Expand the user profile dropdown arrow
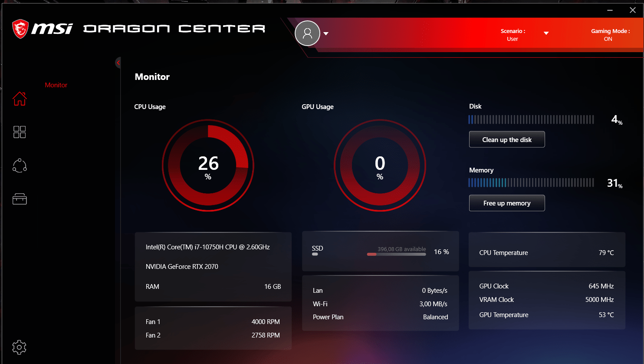The width and height of the screenshot is (644, 364). tap(326, 34)
